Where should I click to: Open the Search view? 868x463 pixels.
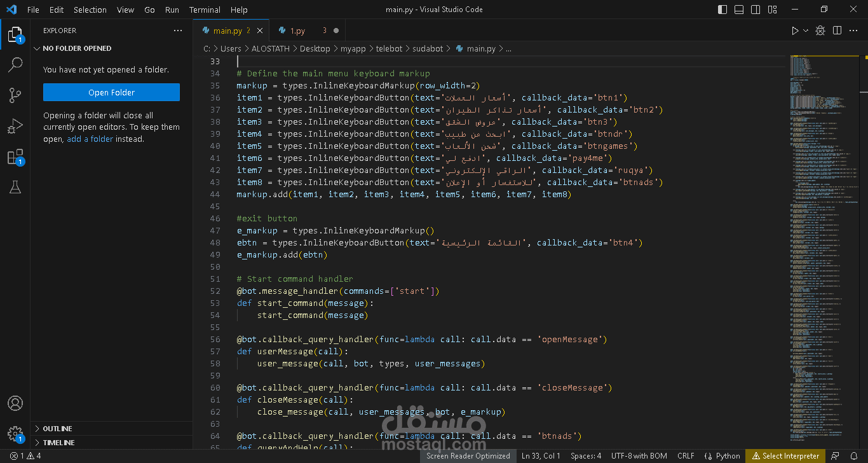click(15, 65)
